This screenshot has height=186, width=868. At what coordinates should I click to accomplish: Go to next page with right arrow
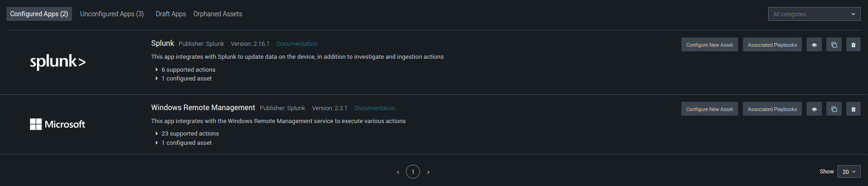[x=428, y=172]
